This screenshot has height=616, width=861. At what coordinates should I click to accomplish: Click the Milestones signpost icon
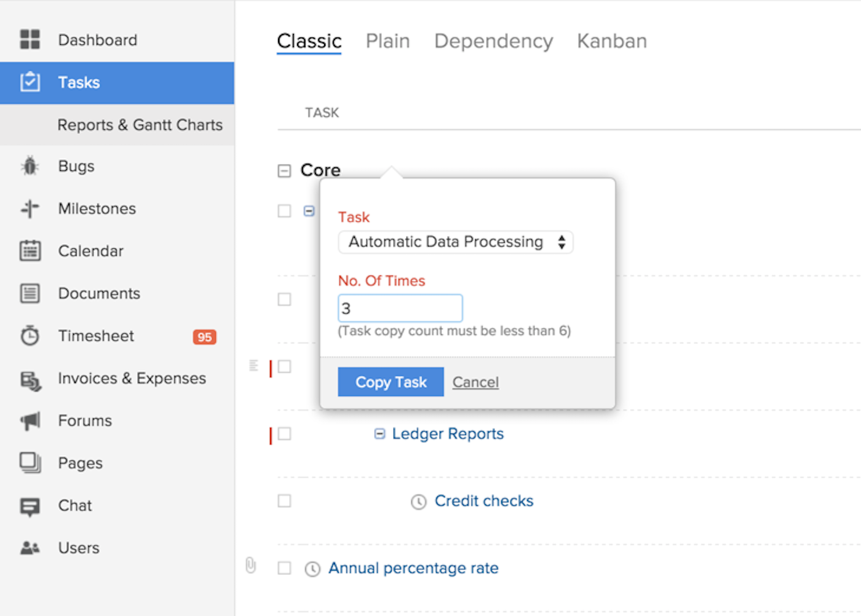30,208
